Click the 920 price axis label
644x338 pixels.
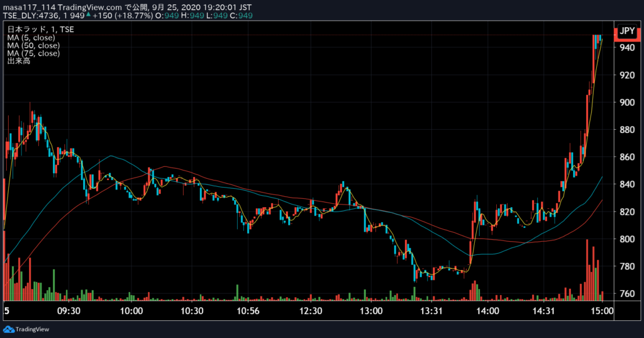[x=627, y=76]
